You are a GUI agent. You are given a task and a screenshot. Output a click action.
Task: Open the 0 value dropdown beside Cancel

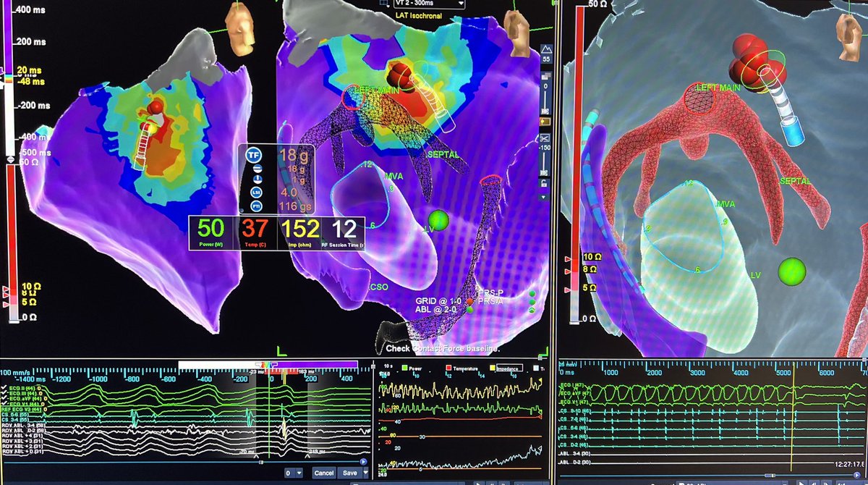click(x=294, y=473)
